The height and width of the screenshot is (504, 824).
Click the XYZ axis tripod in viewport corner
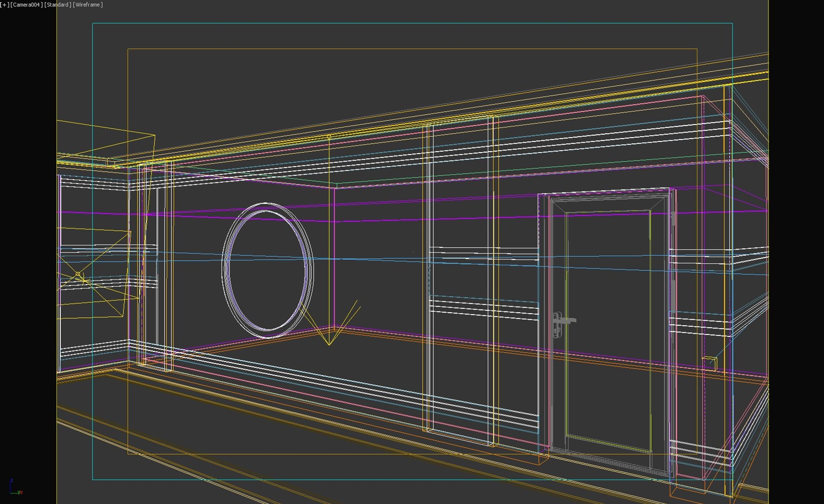[15, 487]
